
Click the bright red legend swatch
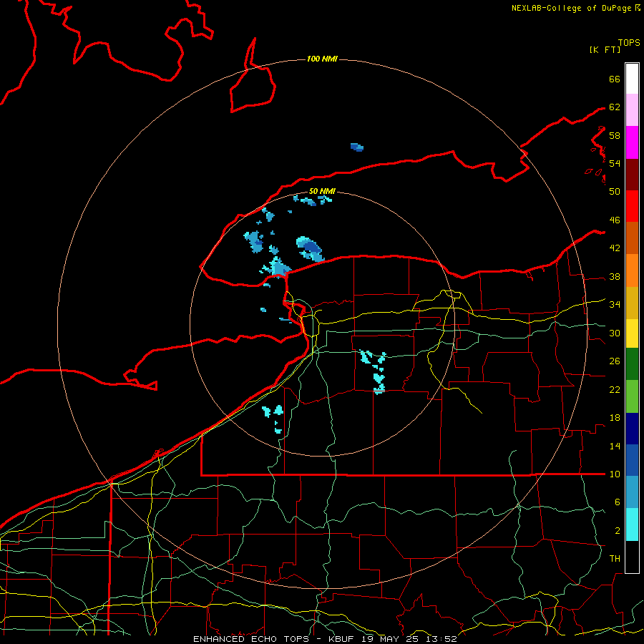tap(632, 206)
